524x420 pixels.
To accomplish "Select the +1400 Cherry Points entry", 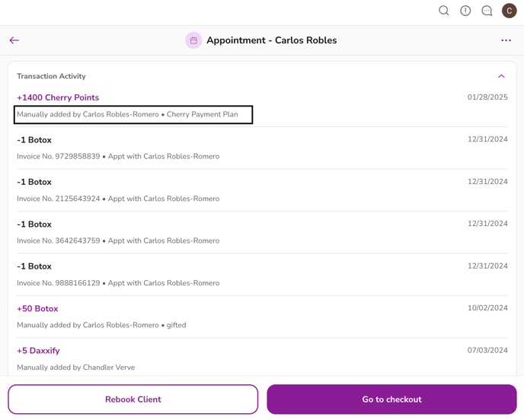I will (x=58, y=97).
